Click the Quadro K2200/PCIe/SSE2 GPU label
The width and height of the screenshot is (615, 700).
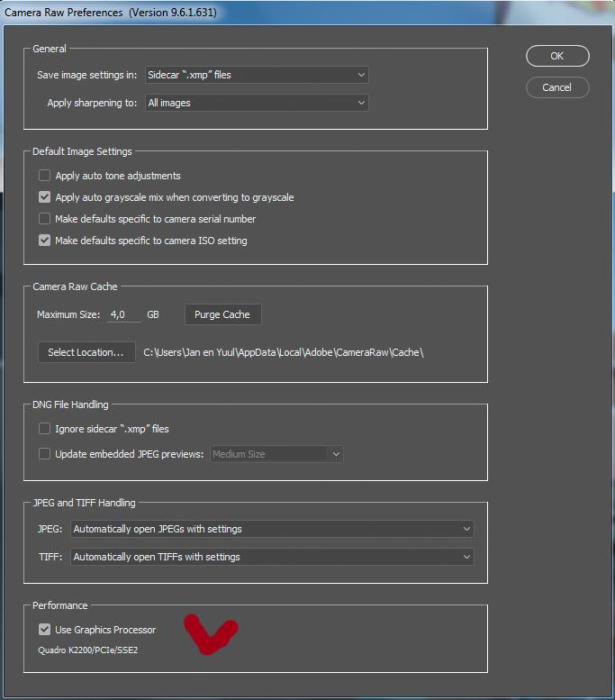[x=88, y=650]
